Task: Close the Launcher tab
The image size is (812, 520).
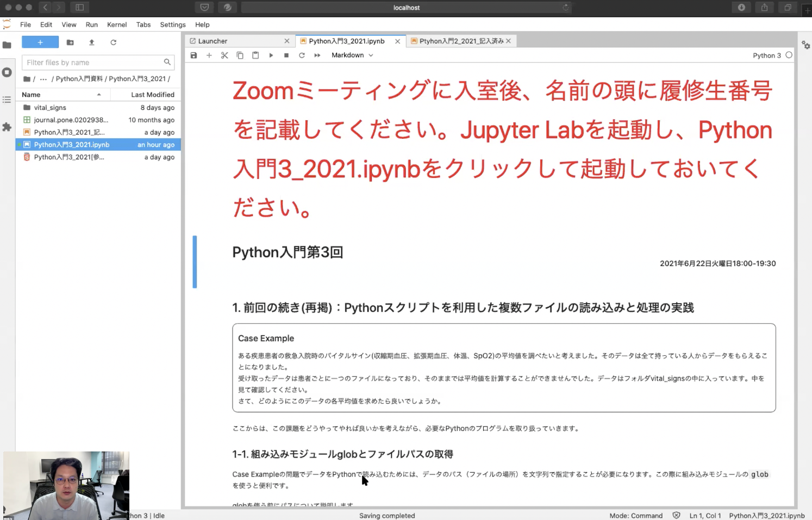Action: (287, 41)
